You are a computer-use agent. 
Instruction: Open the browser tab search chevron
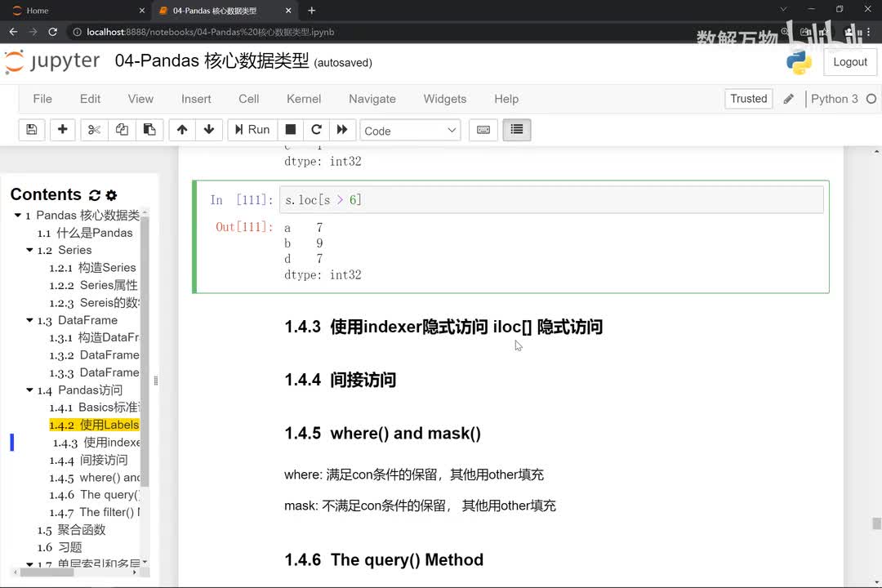tap(783, 10)
